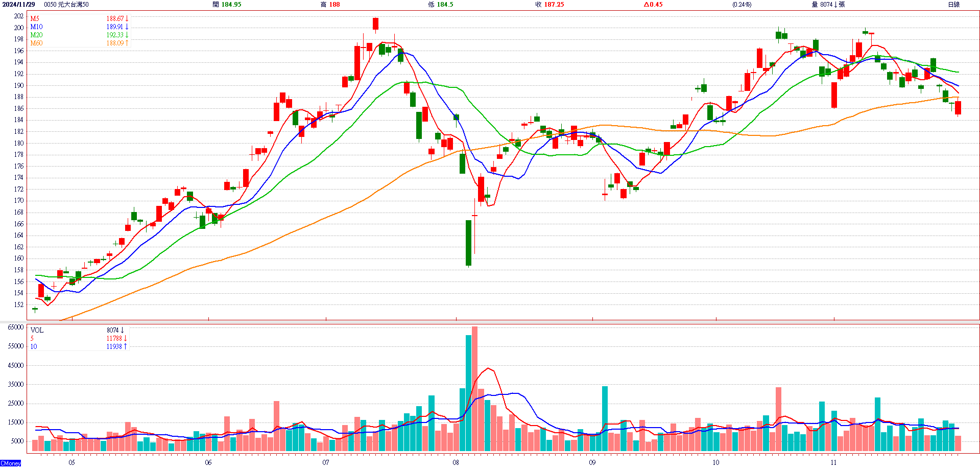Click the down arrow beside M5 value 188.67

pos(127,19)
